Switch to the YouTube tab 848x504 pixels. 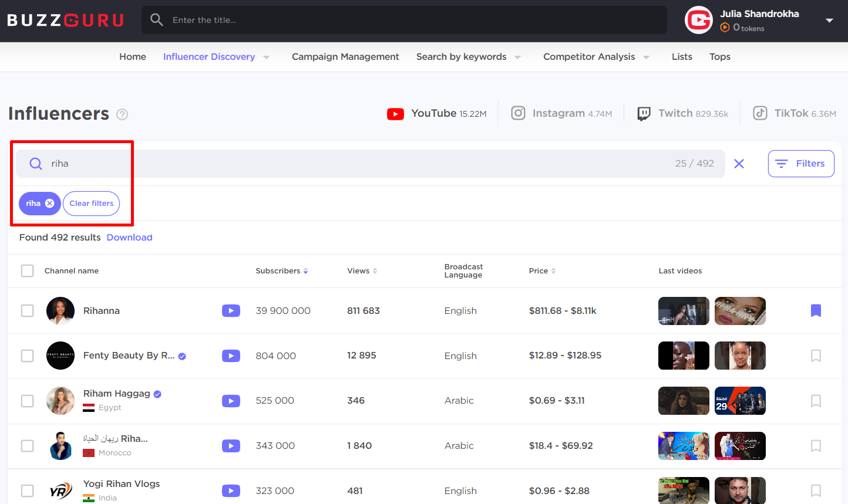coord(436,113)
